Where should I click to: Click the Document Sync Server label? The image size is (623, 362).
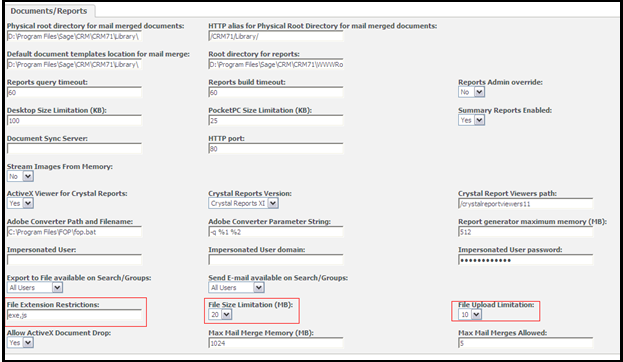(x=47, y=139)
